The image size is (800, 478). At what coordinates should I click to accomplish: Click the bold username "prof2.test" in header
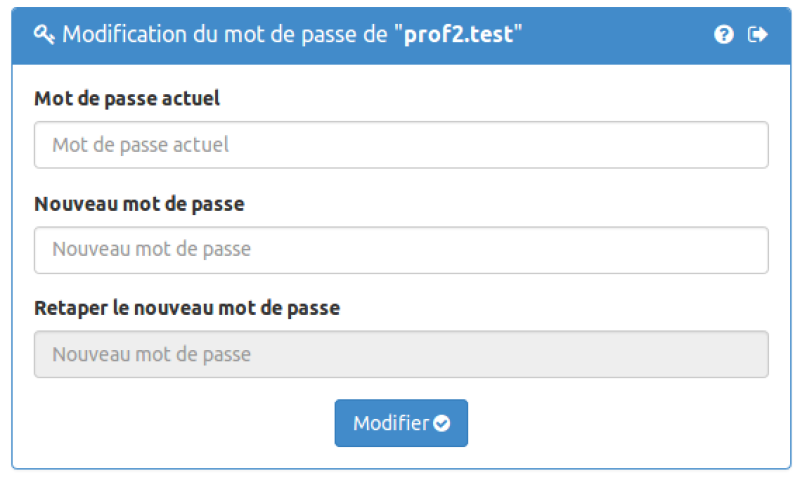tap(458, 35)
